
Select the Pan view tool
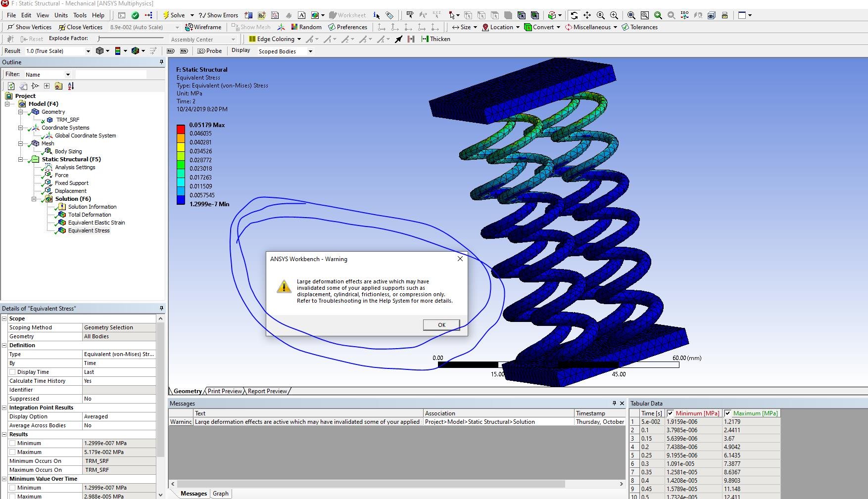(587, 15)
